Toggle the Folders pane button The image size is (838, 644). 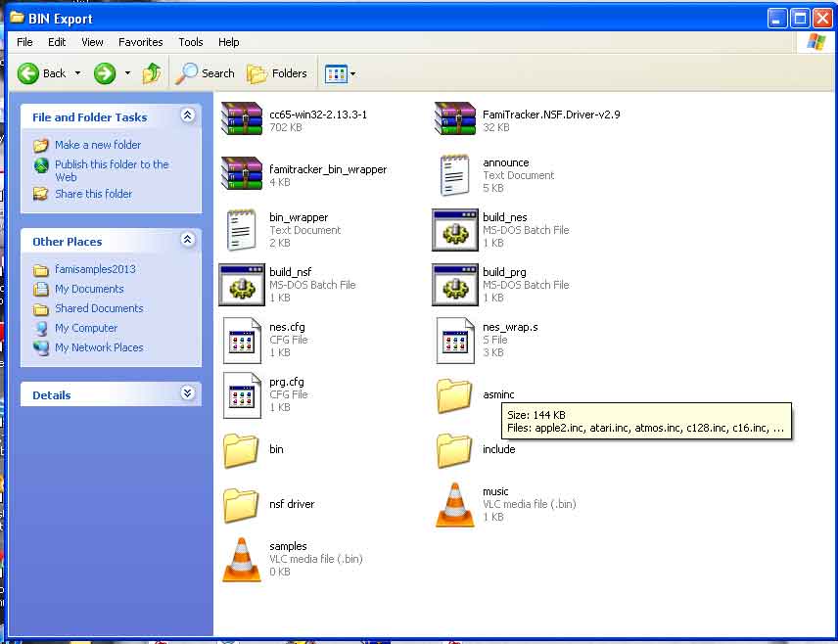tap(277, 73)
